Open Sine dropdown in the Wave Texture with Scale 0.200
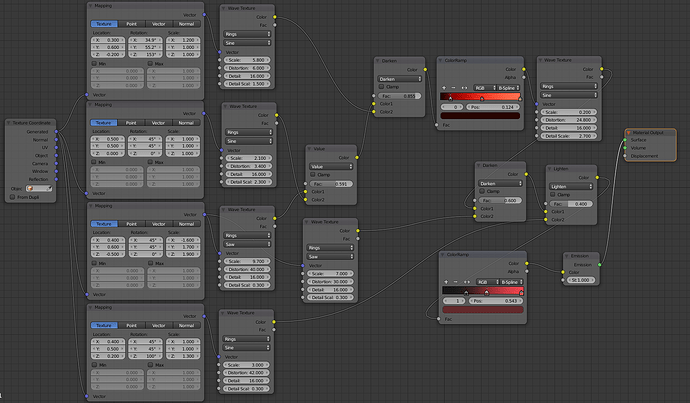Screen dimensions: 690x403 pyautogui.click(x=569, y=95)
